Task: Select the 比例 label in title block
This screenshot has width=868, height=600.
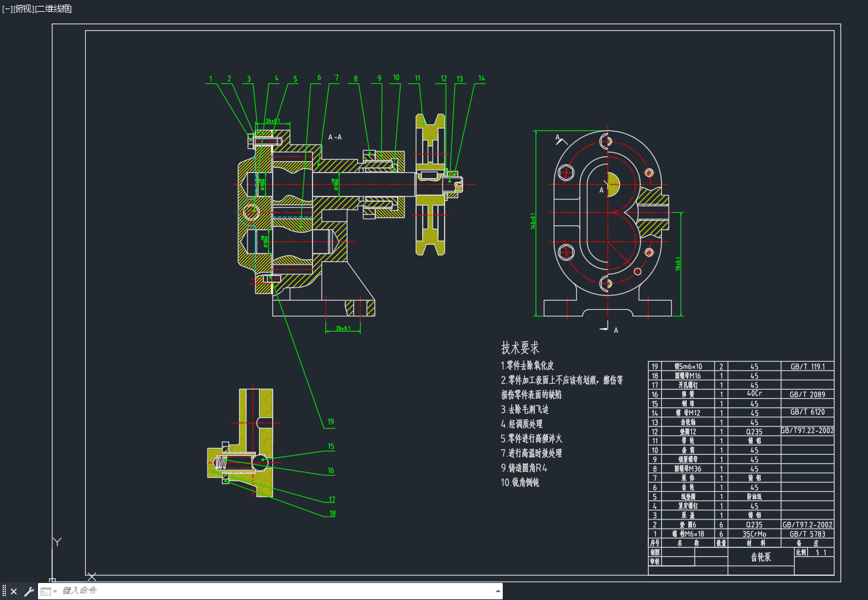Action: [x=801, y=552]
